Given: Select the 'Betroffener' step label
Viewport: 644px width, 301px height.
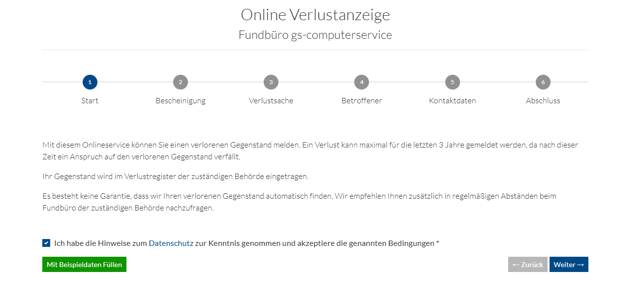Looking at the screenshot, I should pos(362,101).
